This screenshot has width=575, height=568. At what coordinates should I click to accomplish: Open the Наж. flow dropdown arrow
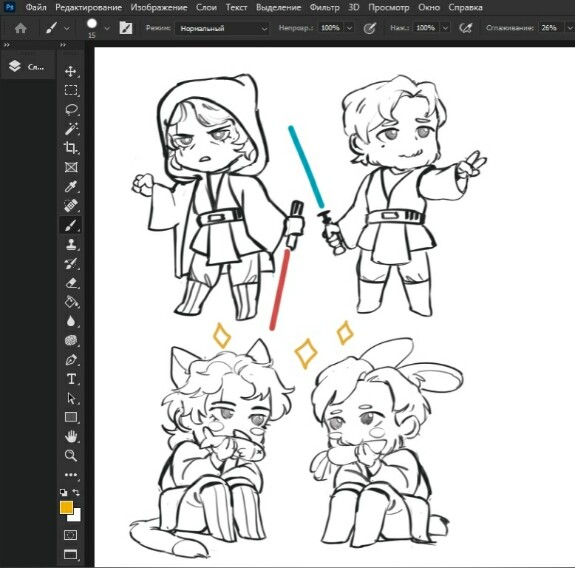pos(445,28)
